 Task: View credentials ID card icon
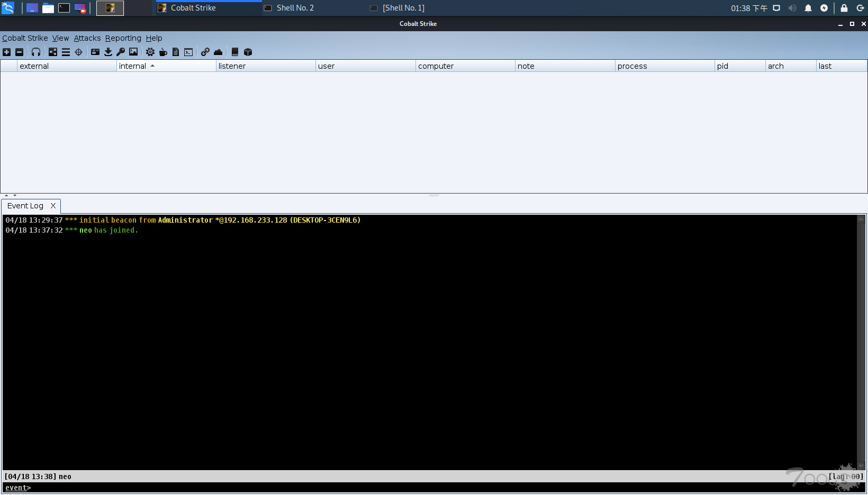click(95, 52)
